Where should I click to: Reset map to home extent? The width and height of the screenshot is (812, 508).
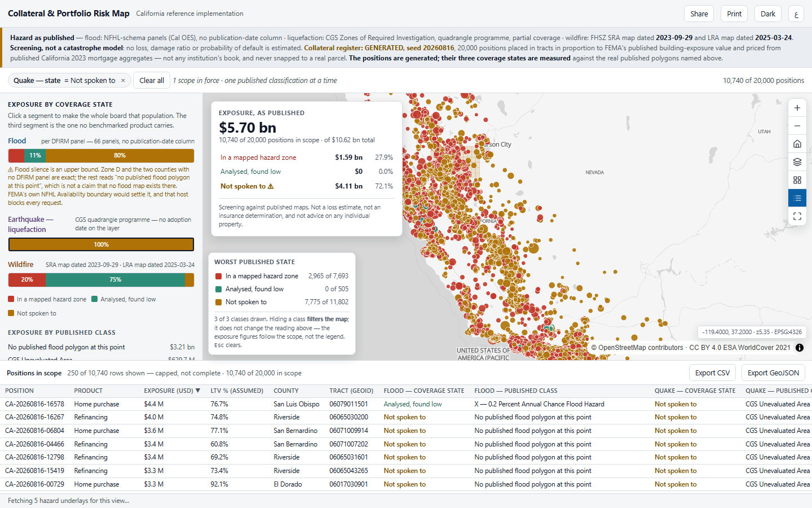[797, 144]
